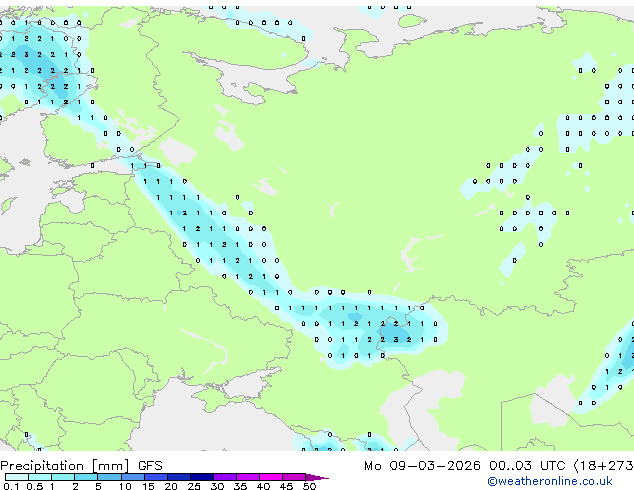
Task: Select the 2–5 mm legend swatch
Action: 86,477
